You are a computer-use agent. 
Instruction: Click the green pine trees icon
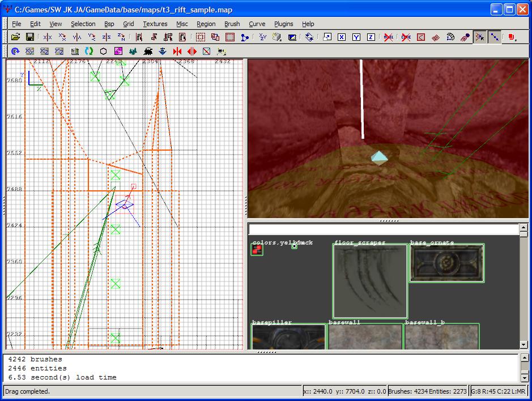click(133, 51)
